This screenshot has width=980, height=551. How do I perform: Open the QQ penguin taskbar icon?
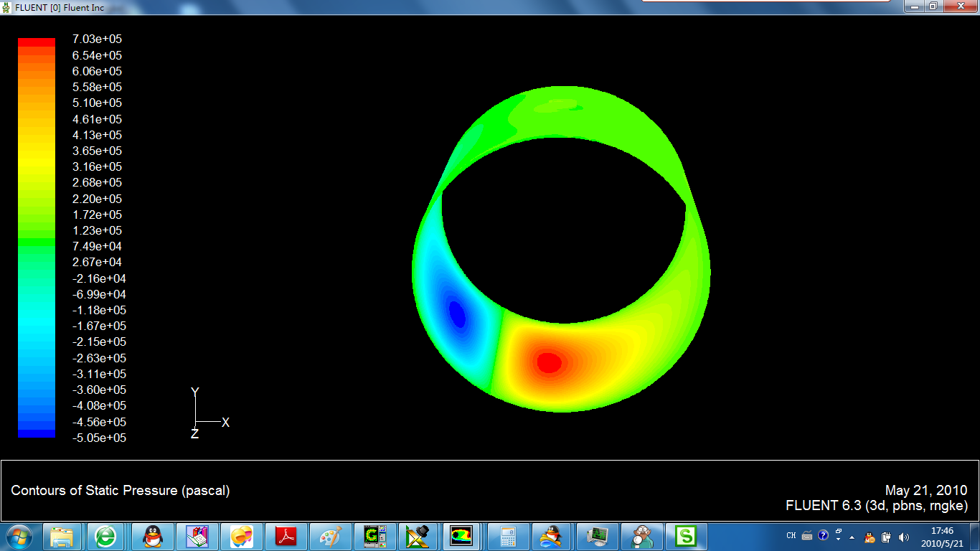coord(152,536)
